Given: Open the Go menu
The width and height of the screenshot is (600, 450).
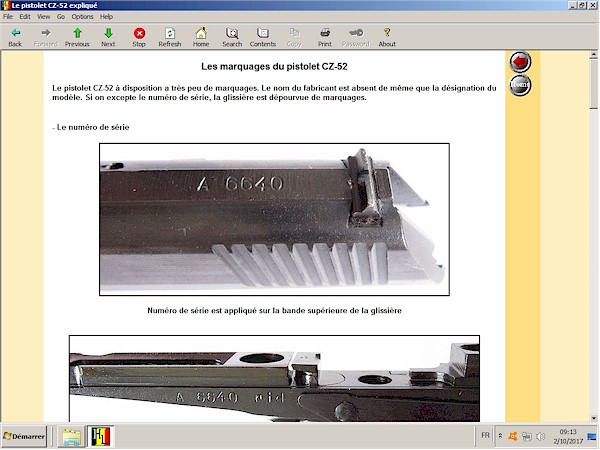Looking at the screenshot, I should [x=61, y=16].
